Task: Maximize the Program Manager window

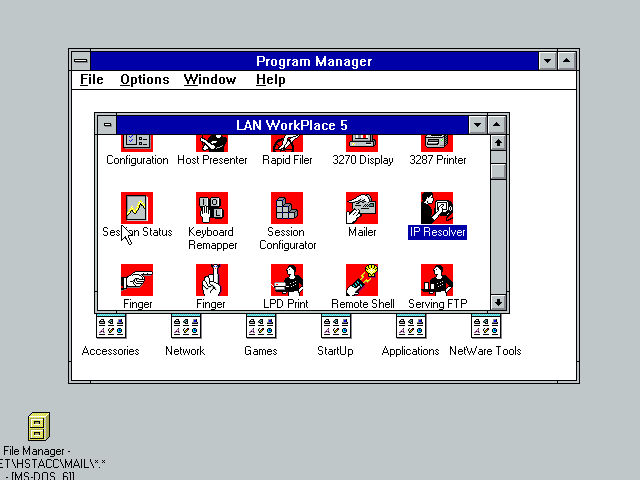Action: click(x=567, y=61)
